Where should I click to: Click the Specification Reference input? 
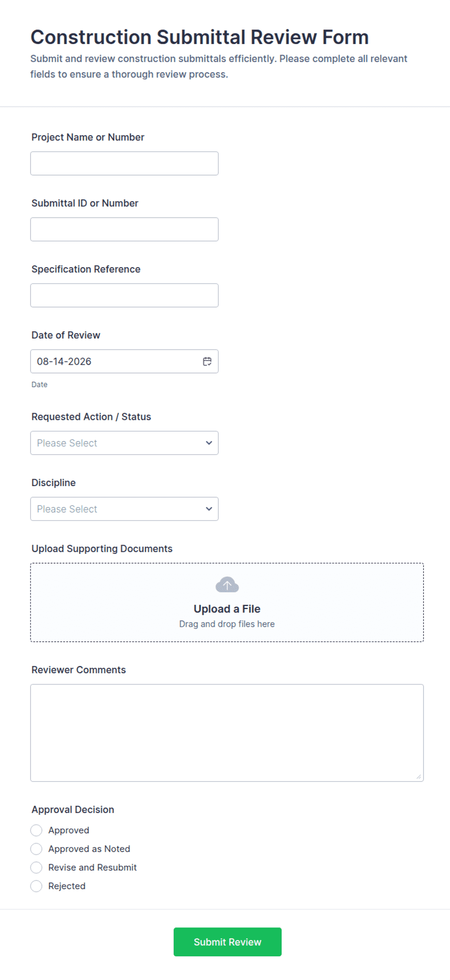124,295
